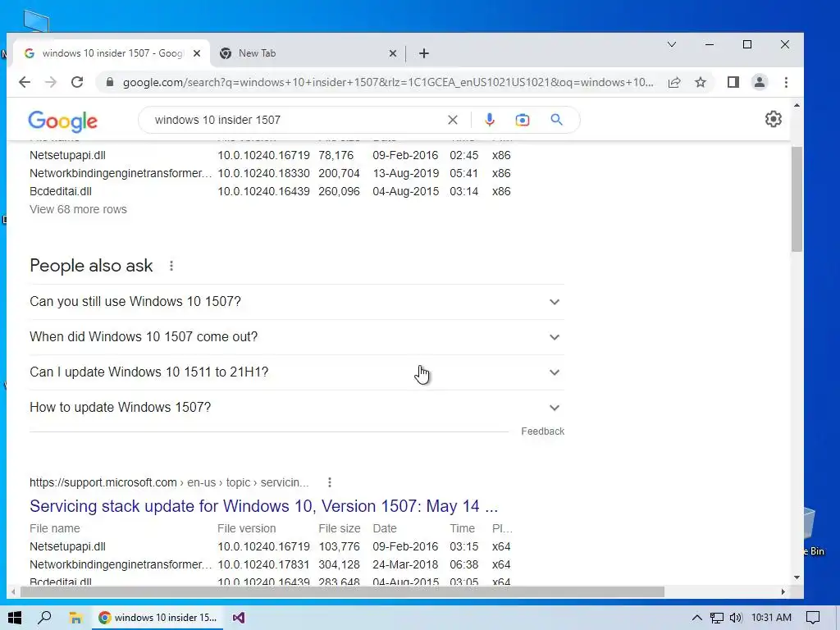Screen dimensions: 840x630
Task: Click the vertical scrollbar thumb
Action: [797, 199]
